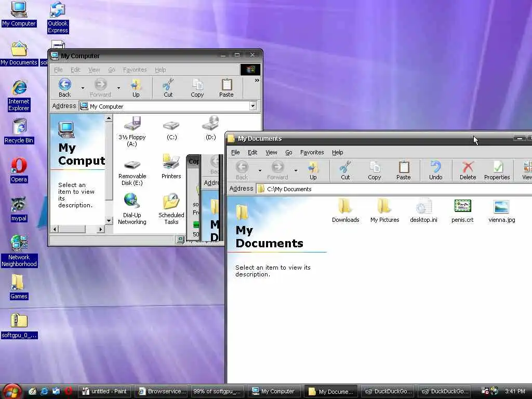Viewport: 532px width, 399px height.
Task: Open Edit menu in My Documents
Action: click(252, 152)
